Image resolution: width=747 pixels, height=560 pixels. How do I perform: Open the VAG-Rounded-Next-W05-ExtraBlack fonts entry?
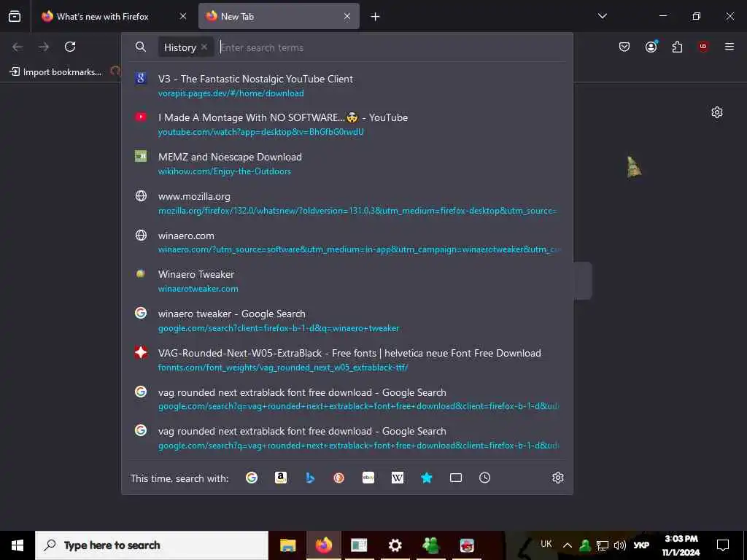[347, 359]
